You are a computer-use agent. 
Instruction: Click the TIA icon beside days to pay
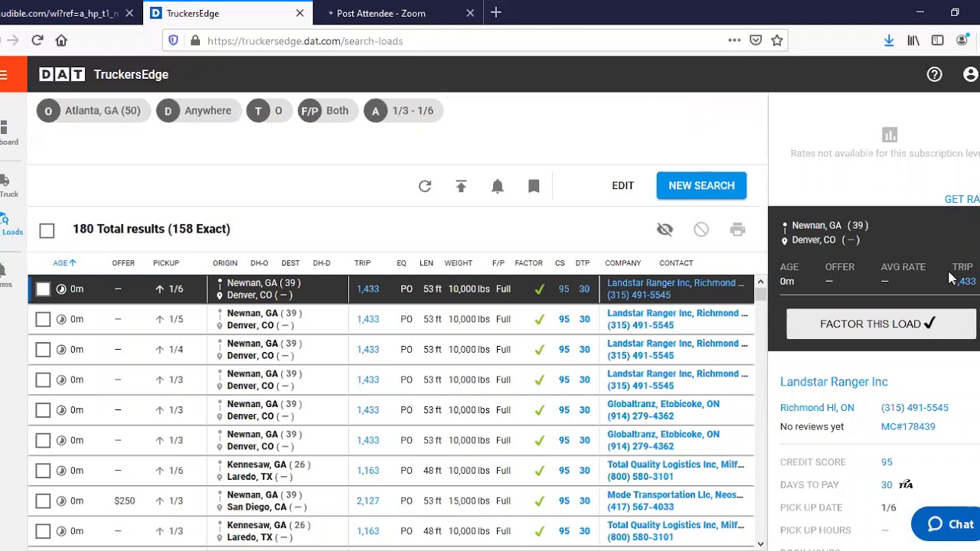pos(906,484)
